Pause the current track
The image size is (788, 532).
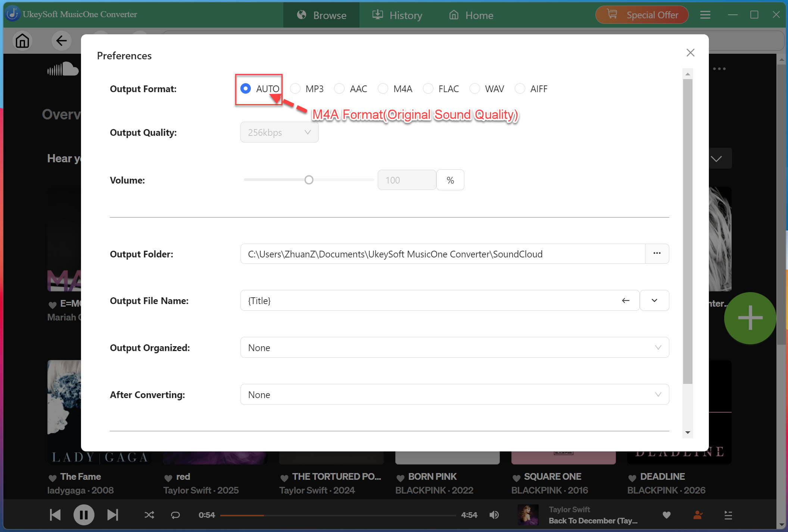[x=84, y=515]
